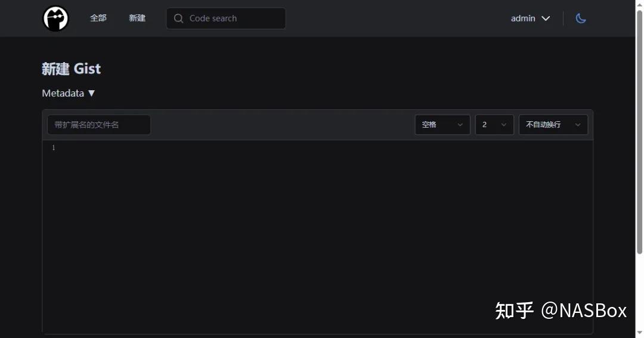The image size is (644, 338).
Task: Expand the Metadata section
Action: tap(63, 93)
